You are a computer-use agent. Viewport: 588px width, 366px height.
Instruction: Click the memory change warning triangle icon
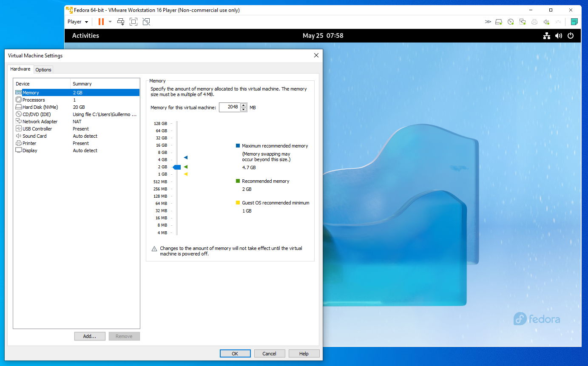154,249
